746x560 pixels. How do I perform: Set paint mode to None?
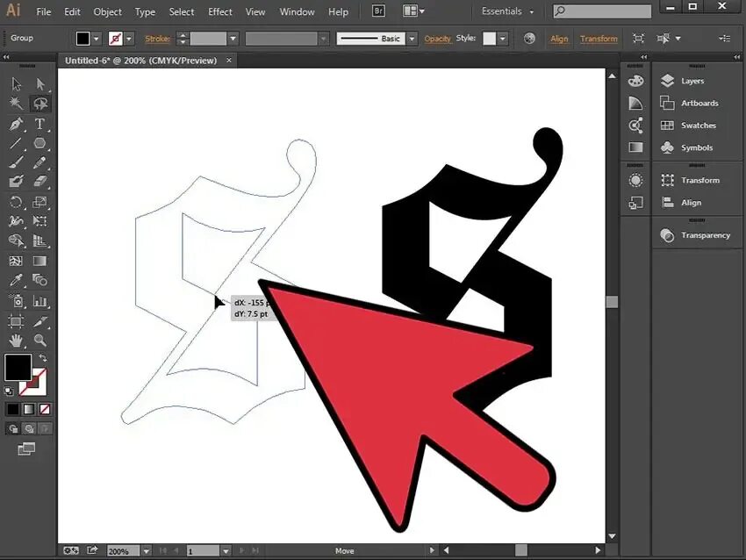click(45, 409)
